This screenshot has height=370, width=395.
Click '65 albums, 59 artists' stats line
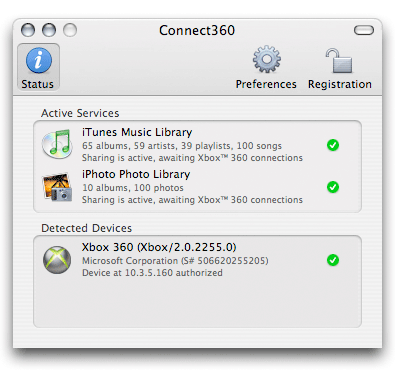click(182, 146)
